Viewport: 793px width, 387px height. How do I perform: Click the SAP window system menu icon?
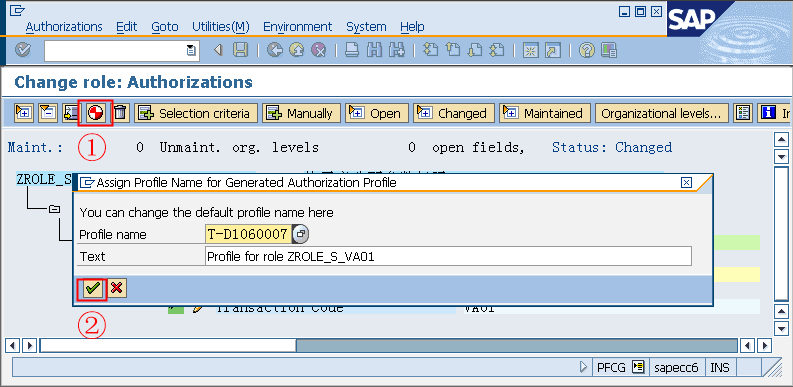pyautogui.click(x=17, y=10)
